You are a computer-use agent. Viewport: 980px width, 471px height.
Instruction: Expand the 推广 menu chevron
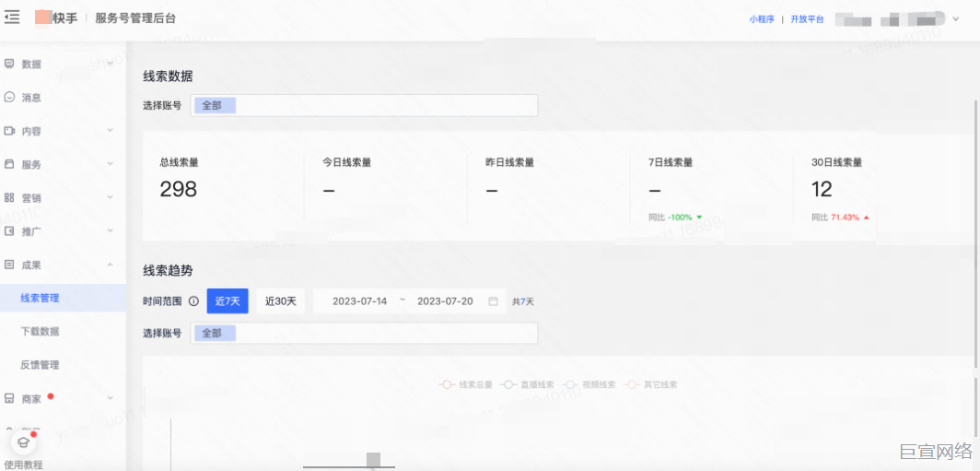[x=110, y=230]
